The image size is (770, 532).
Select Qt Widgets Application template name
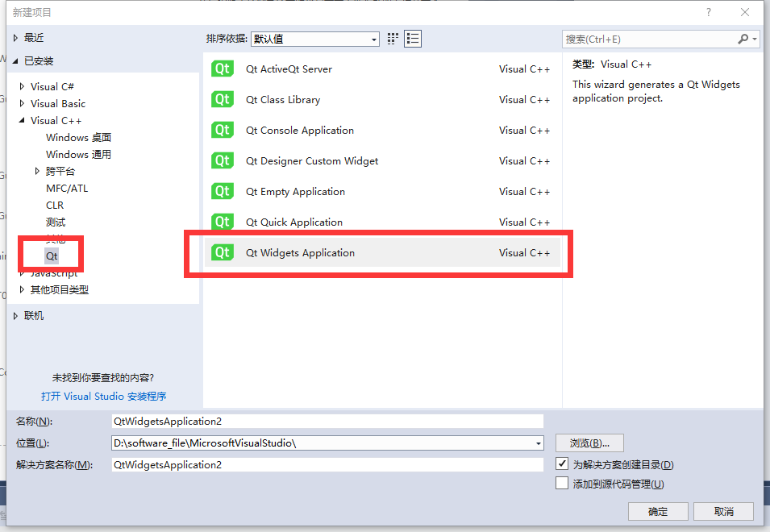click(x=300, y=253)
